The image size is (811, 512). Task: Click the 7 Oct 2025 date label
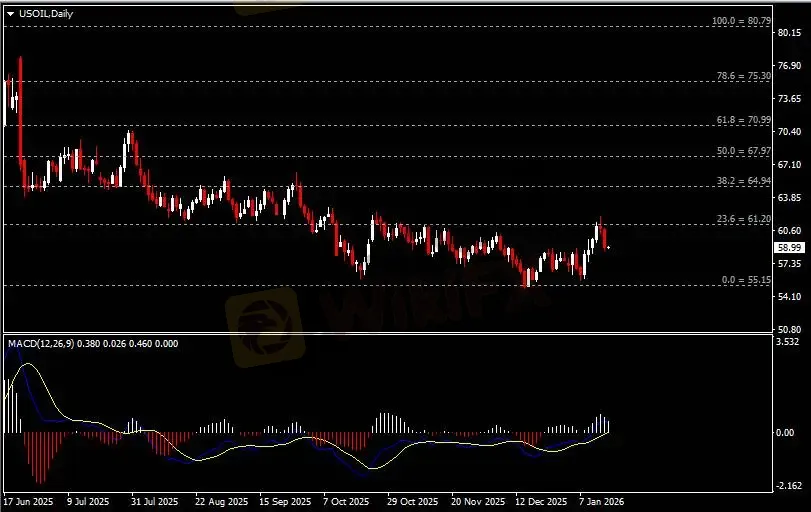(x=346, y=502)
